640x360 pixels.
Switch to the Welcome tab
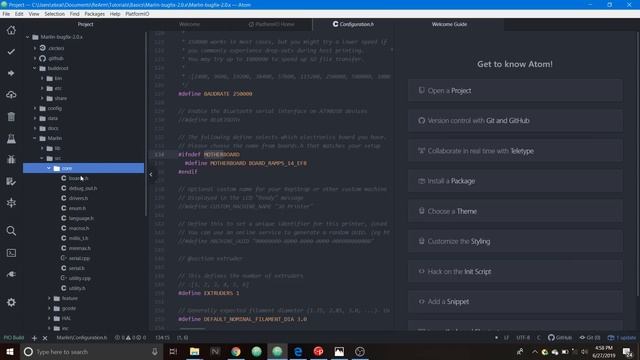[189, 24]
